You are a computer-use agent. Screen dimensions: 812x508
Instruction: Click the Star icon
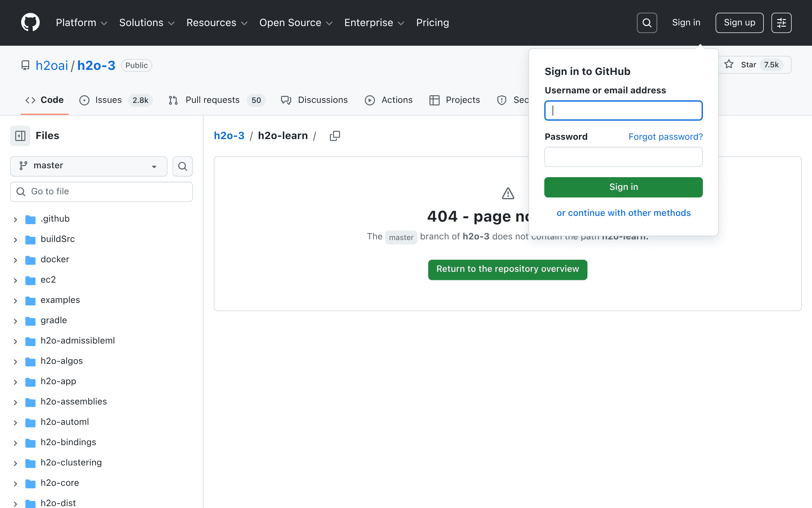point(729,64)
